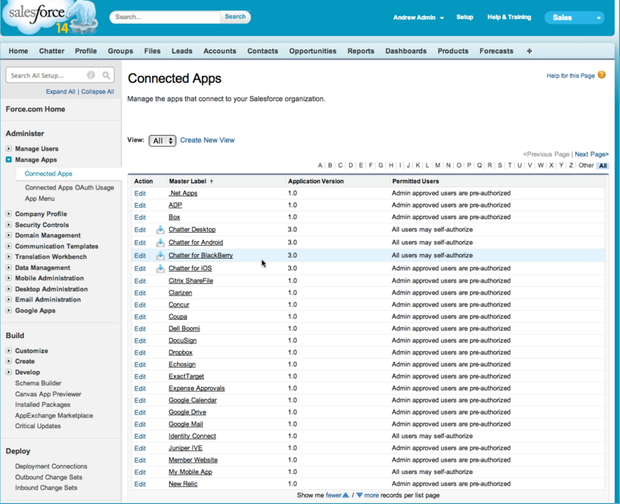This screenshot has width=620, height=504.
Task: Click the download icon beside Chatter for Android
Action: pyautogui.click(x=160, y=242)
